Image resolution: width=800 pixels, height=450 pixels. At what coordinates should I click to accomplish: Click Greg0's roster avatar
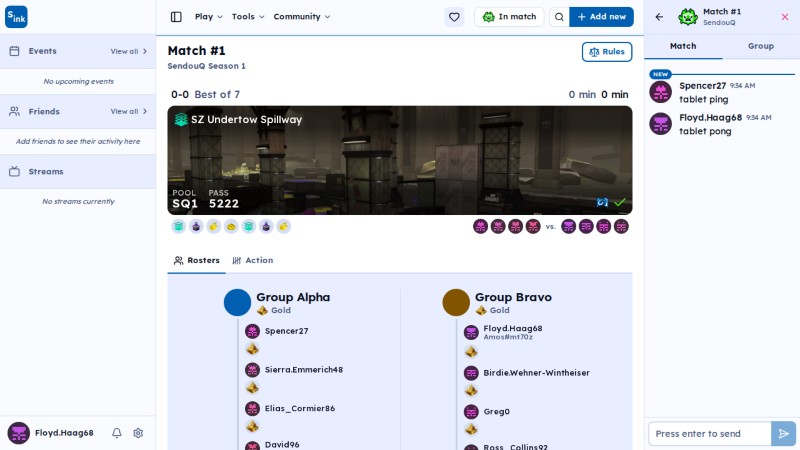click(471, 412)
